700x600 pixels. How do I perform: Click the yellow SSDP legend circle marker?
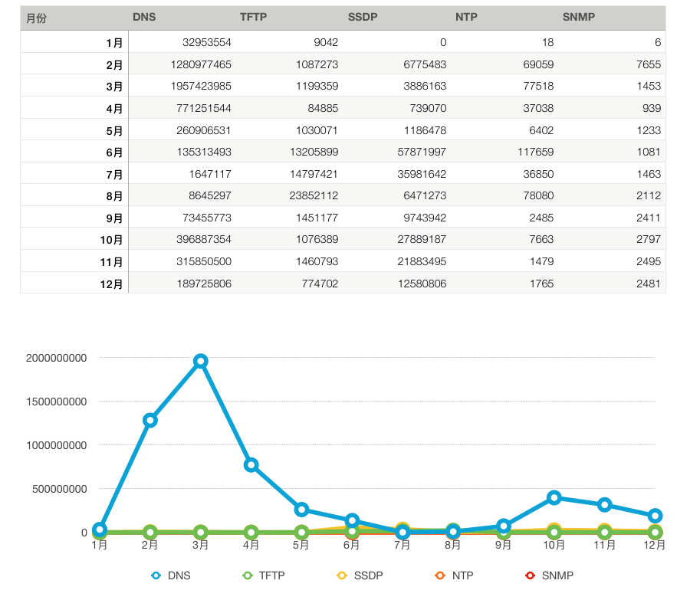tap(342, 575)
